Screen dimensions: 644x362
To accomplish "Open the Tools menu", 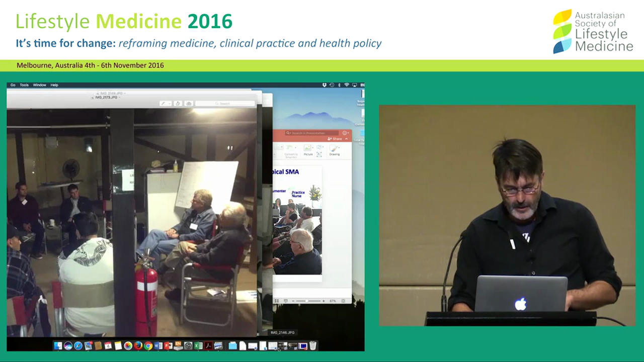I will click(24, 85).
